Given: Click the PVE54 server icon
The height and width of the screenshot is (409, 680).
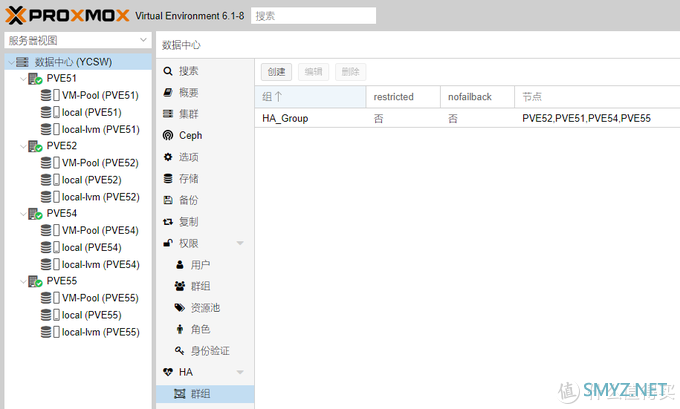Looking at the screenshot, I should point(35,214).
